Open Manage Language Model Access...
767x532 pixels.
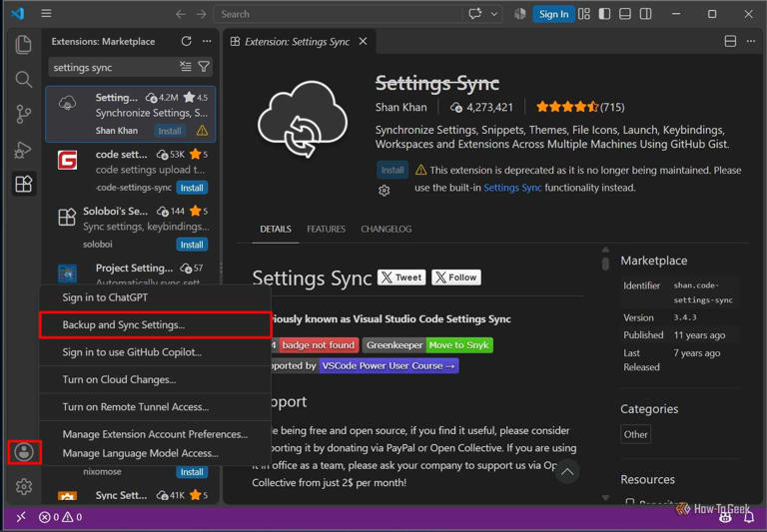point(155,453)
